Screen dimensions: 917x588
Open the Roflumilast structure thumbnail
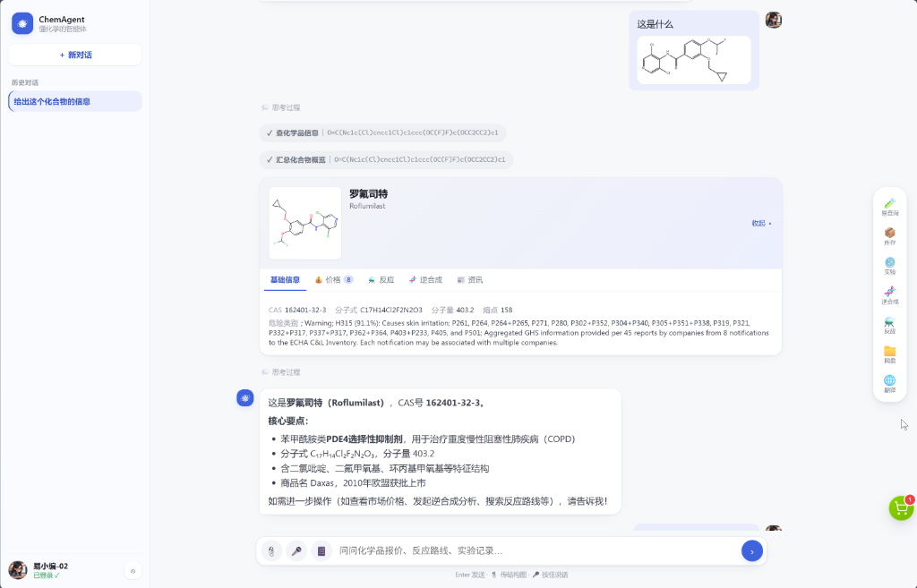pyautogui.click(x=304, y=223)
